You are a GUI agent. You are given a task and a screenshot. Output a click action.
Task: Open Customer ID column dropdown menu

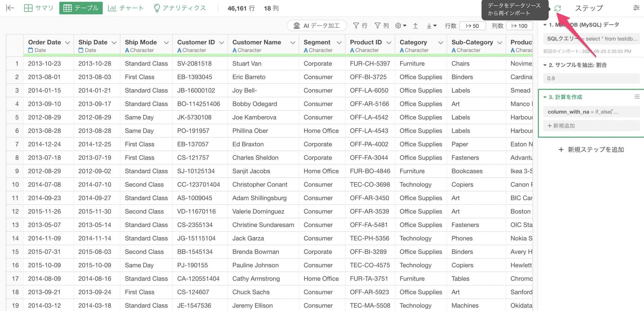221,43
